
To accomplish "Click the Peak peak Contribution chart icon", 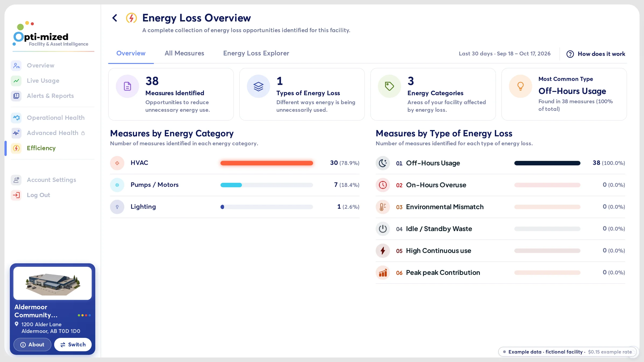I will (383, 273).
